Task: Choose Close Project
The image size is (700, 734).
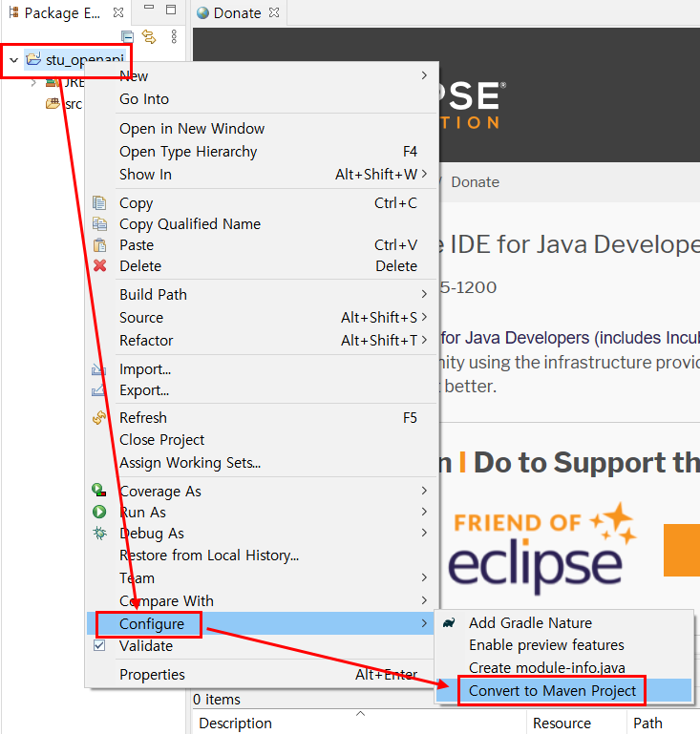Action: pyautogui.click(x=162, y=440)
